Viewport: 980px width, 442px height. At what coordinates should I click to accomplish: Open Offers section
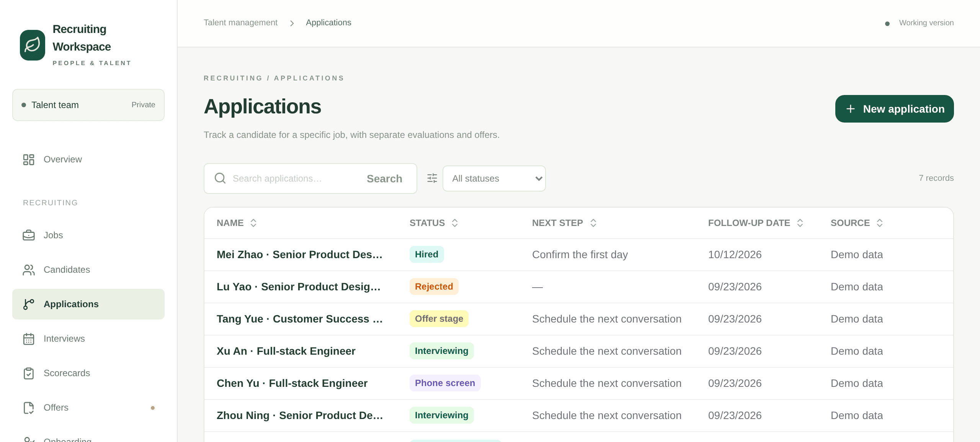click(88, 408)
